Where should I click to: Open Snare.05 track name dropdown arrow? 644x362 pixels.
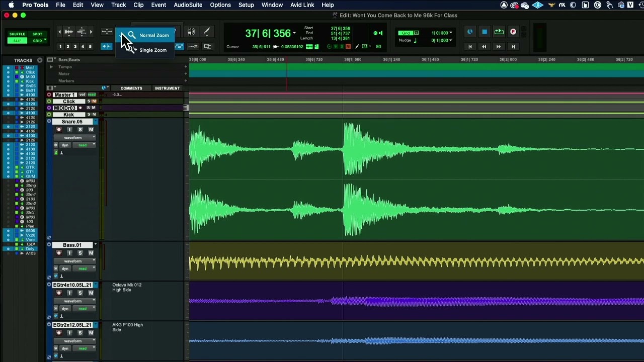[95, 122]
